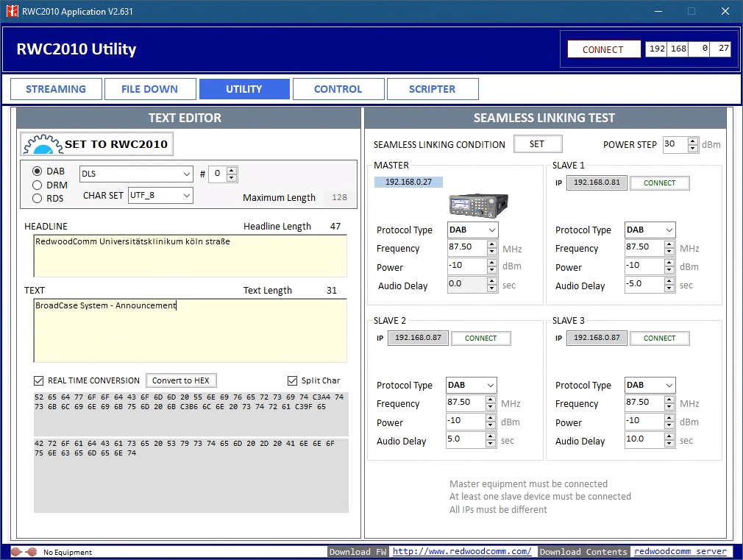Open the redwoodcomm server contents link
Image resolution: width=743 pixels, height=560 pixels.
680,551
